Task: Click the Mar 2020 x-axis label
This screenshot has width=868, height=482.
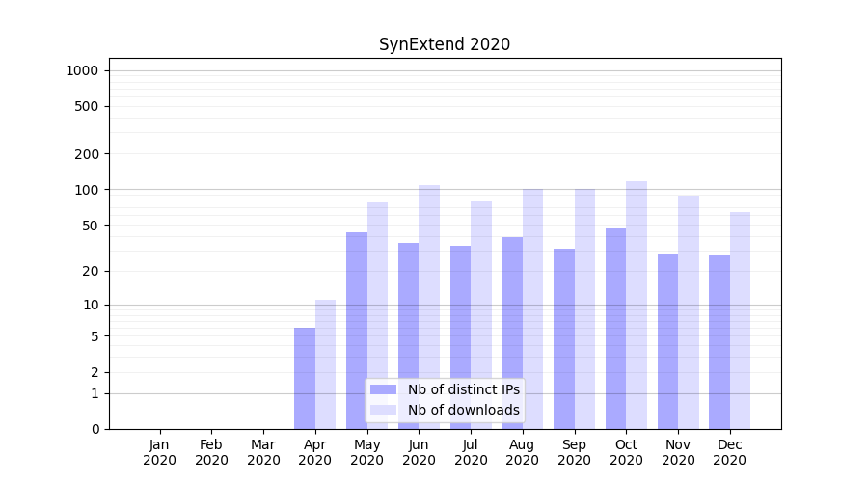Action: pyautogui.click(x=263, y=452)
